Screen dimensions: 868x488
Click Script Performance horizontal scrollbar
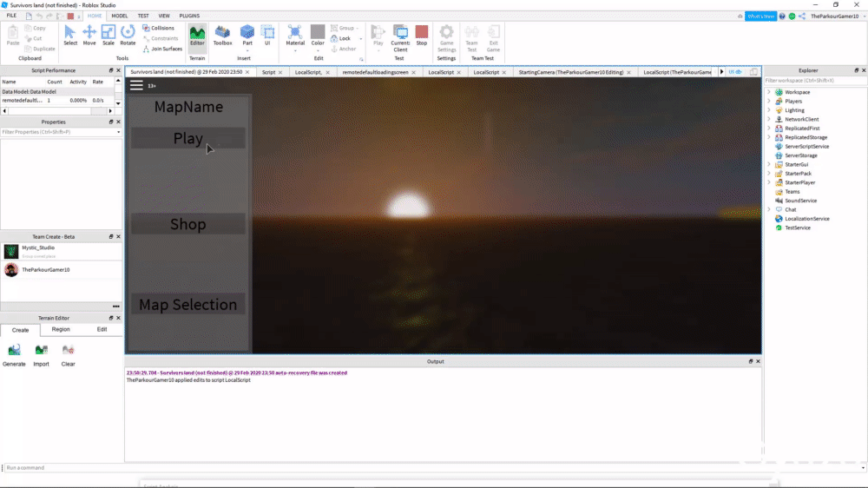point(57,111)
